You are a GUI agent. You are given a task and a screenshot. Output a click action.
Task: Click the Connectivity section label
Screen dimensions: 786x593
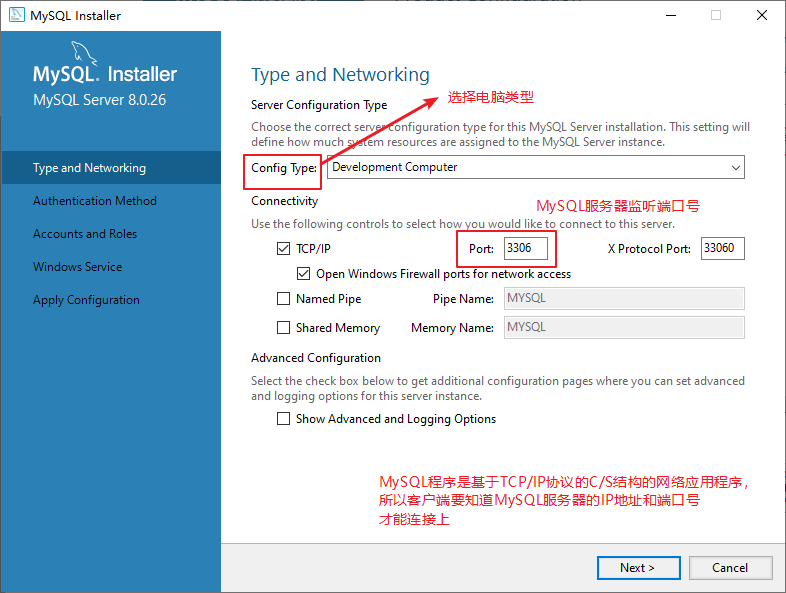tap(285, 201)
